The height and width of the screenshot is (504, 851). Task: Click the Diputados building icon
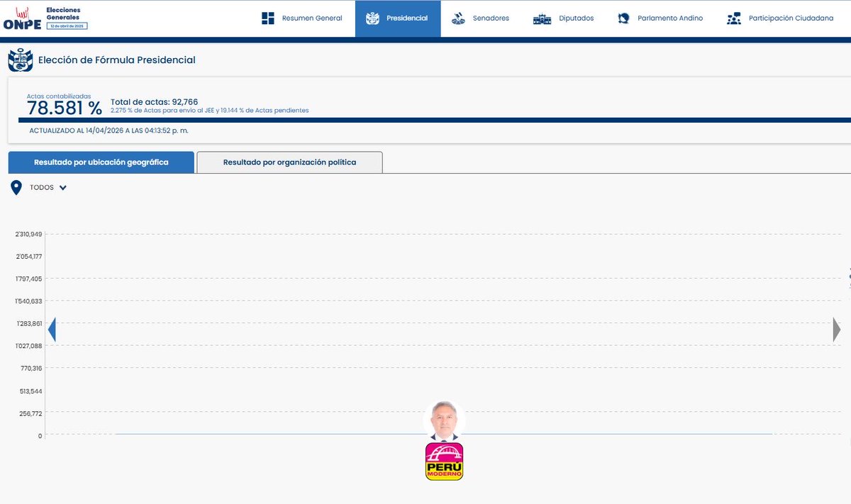click(x=542, y=18)
